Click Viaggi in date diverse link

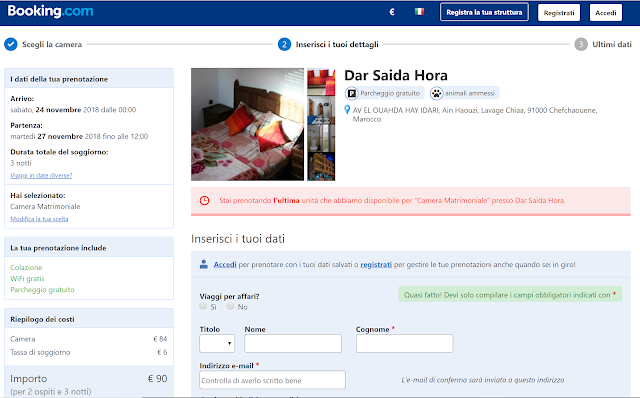[x=41, y=176]
